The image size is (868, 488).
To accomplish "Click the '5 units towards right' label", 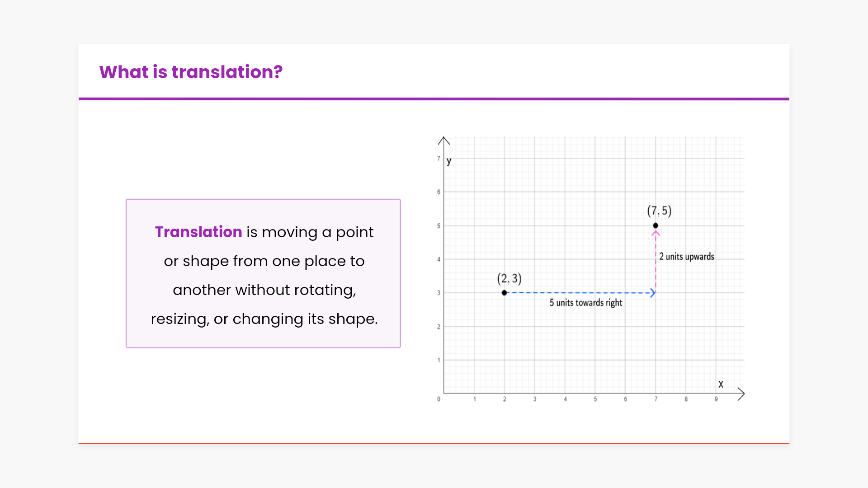I will click(585, 303).
